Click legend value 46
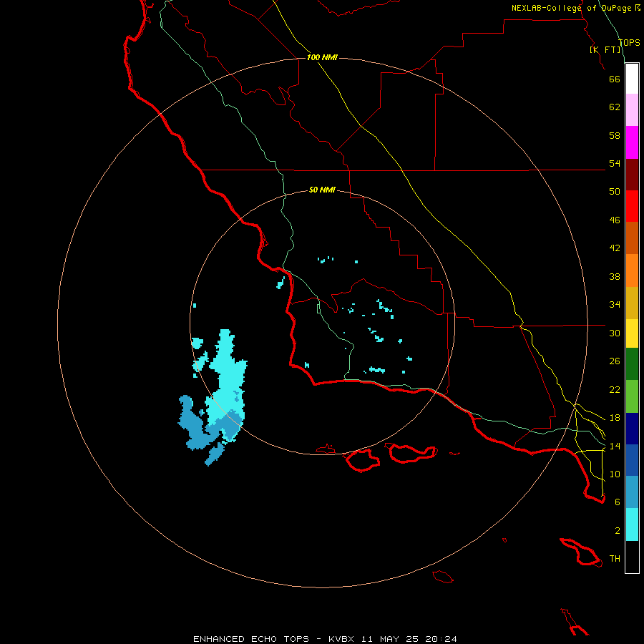The width and height of the screenshot is (644, 644). (x=615, y=220)
